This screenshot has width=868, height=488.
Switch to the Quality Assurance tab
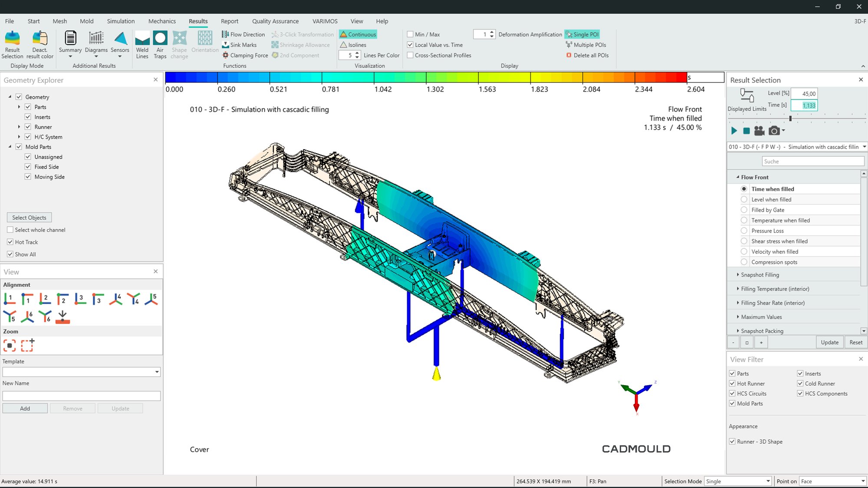(275, 21)
